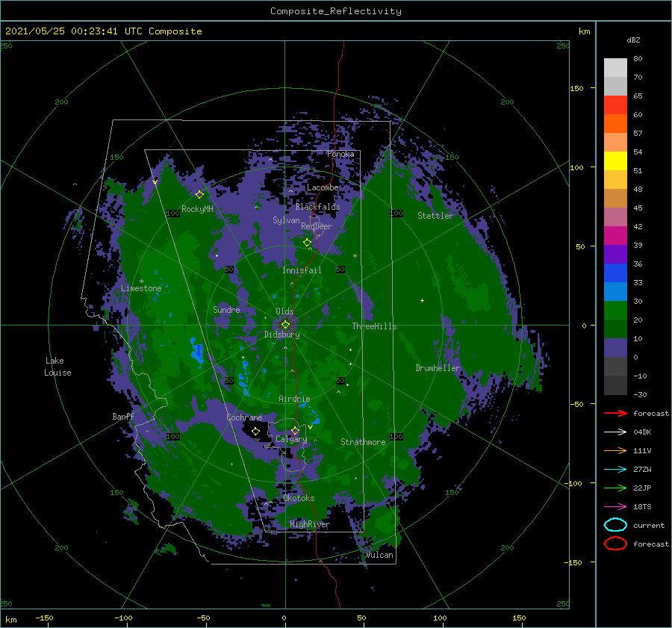
Task: Select the Sylvan label
Action: tap(286, 220)
